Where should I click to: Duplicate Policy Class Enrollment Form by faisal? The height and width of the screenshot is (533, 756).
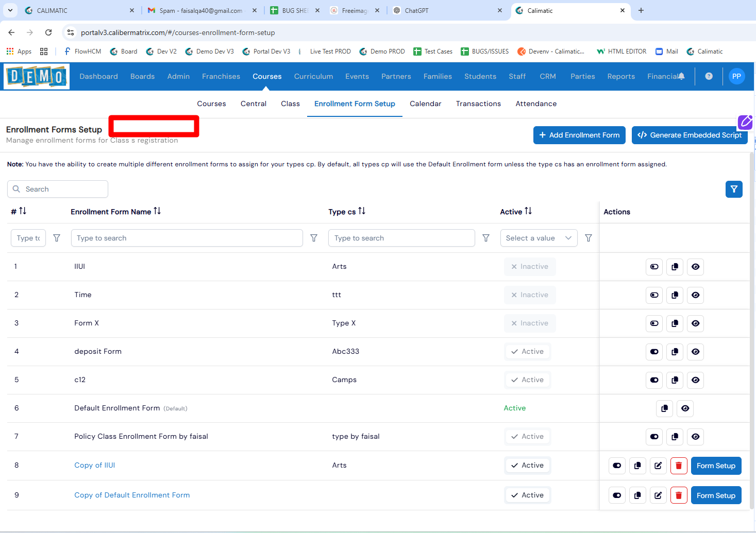pyautogui.click(x=675, y=437)
